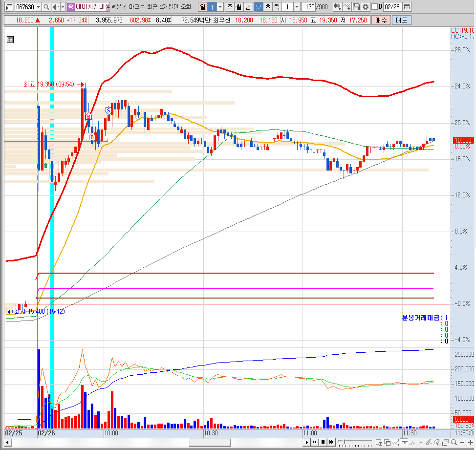The height and width of the screenshot is (450, 476).
Task: Select the 초 (second) period button
Action: [268, 7]
